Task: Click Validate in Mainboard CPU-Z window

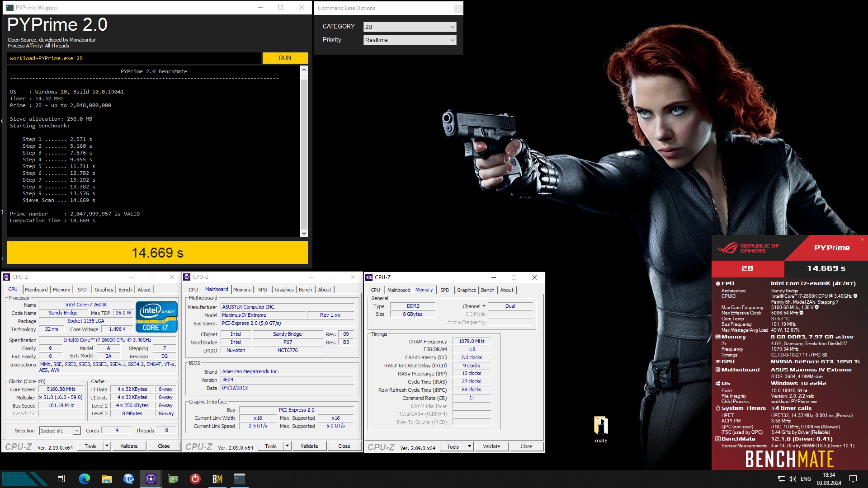Action: pyautogui.click(x=309, y=446)
